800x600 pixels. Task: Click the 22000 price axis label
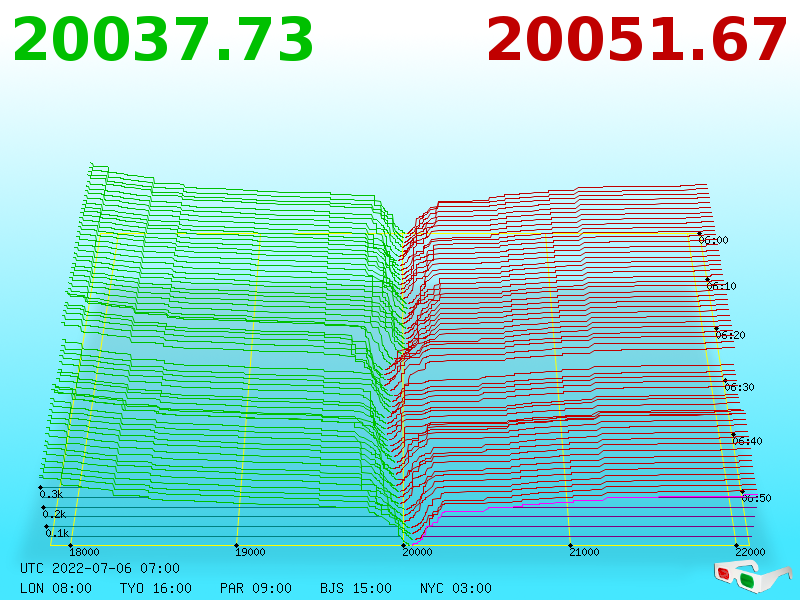[750, 552]
